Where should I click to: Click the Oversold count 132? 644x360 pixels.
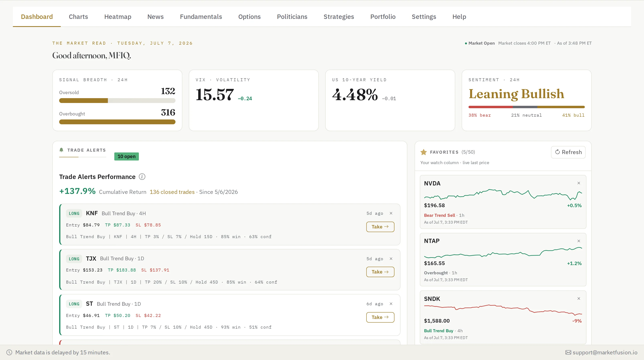click(168, 91)
